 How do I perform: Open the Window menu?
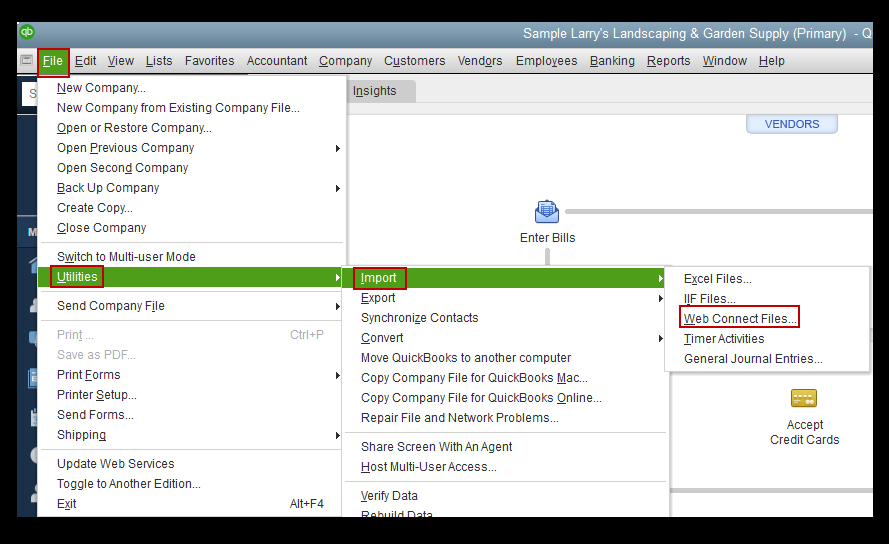coord(725,61)
